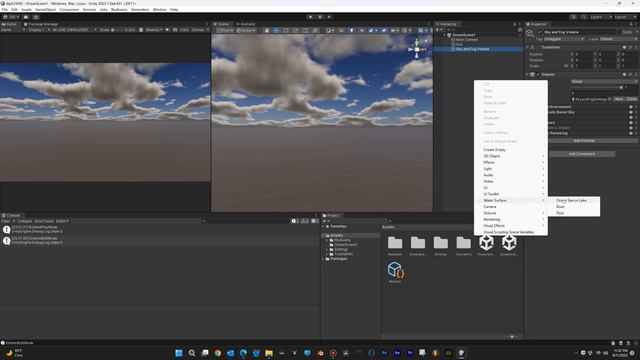Viewport: 640px width, 360px height.
Task: Toggle Error Pause in Console
Action: 44,221
